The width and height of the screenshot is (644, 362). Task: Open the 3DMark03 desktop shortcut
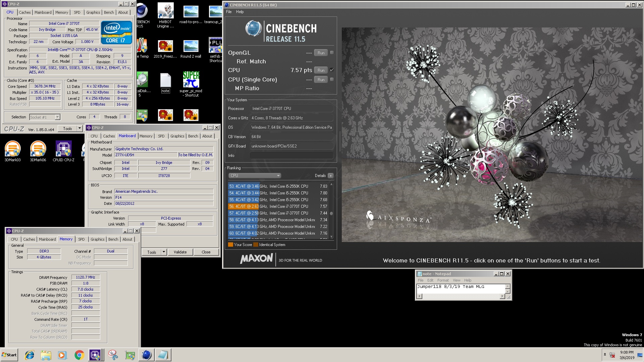12,151
